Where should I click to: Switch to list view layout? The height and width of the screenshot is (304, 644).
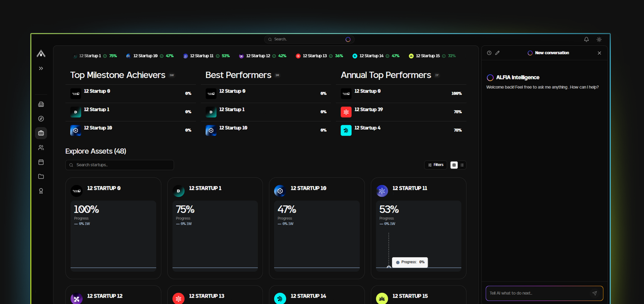pos(462,165)
